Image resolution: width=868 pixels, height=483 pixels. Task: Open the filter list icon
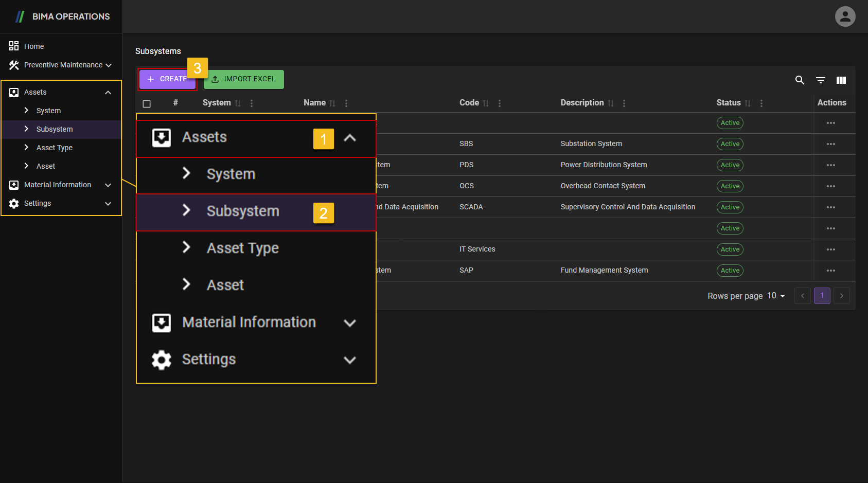pyautogui.click(x=821, y=80)
